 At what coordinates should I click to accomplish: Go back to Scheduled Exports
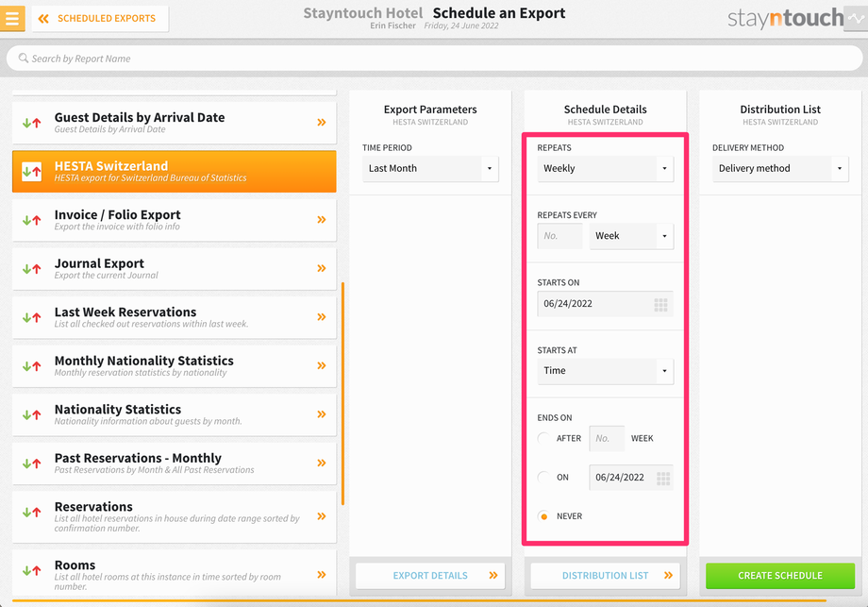pos(100,18)
